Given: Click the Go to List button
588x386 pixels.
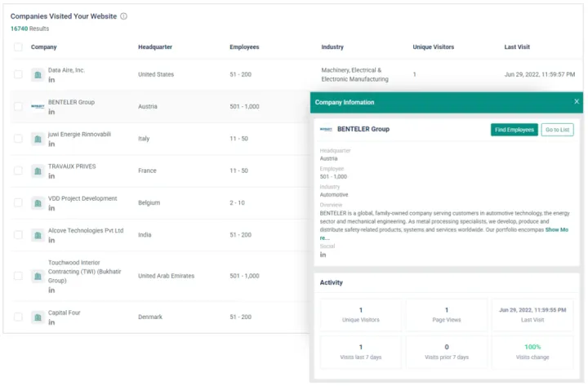Looking at the screenshot, I should (x=557, y=130).
